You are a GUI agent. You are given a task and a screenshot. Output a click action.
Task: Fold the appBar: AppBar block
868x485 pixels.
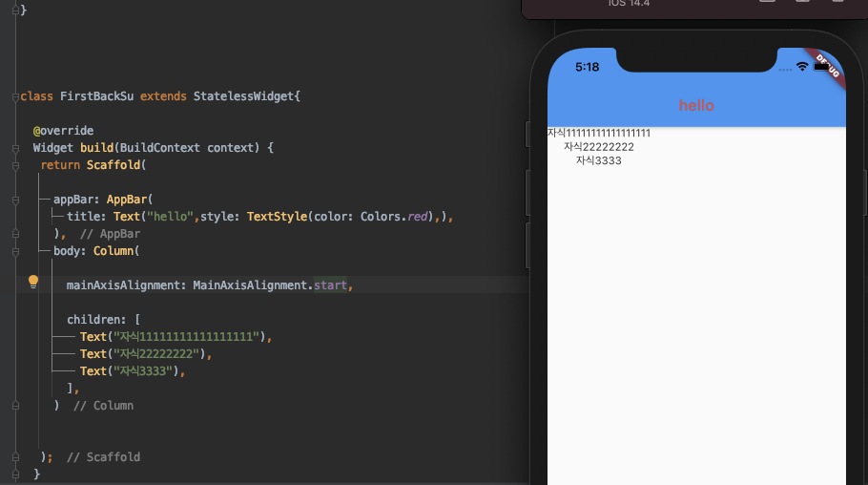click(15, 200)
